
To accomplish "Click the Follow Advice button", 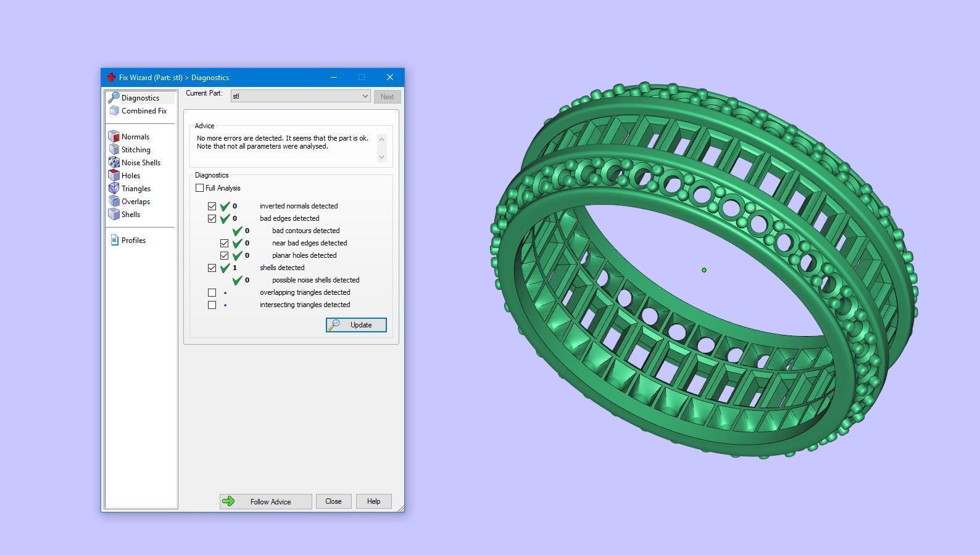I will (265, 501).
